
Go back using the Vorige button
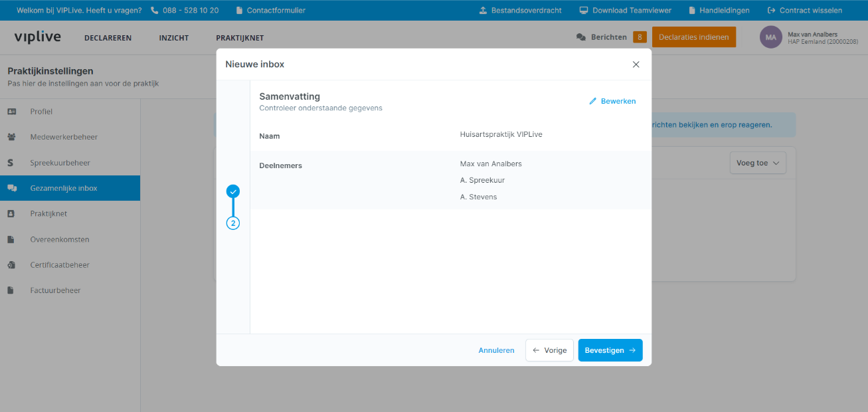(x=549, y=350)
